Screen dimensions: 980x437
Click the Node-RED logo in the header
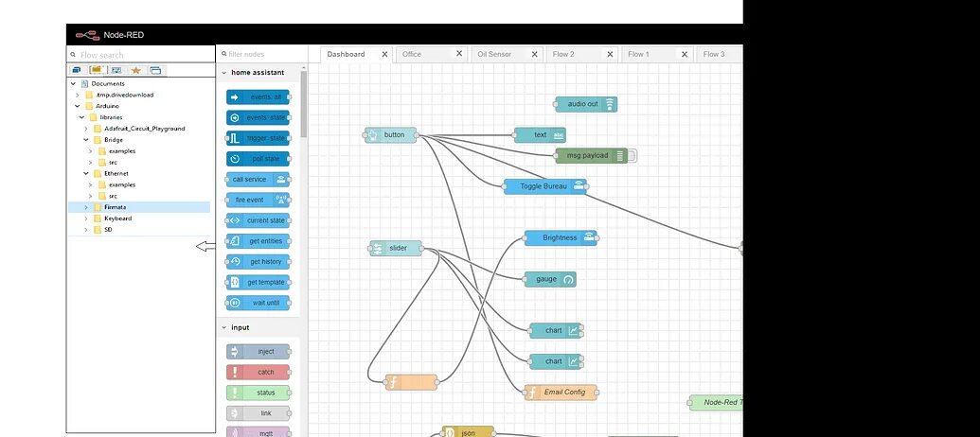click(87, 35)
